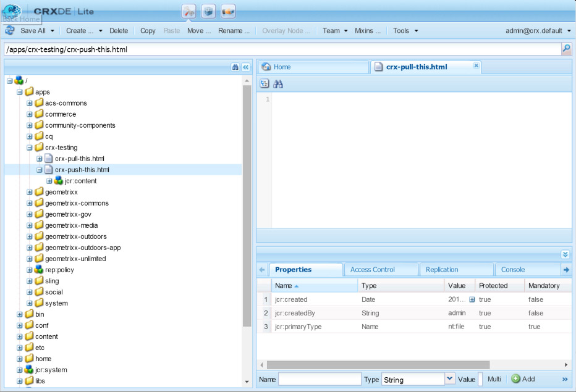Select the community-components folder
Screen dimensions: 576x392
click(x=80, y=125)
